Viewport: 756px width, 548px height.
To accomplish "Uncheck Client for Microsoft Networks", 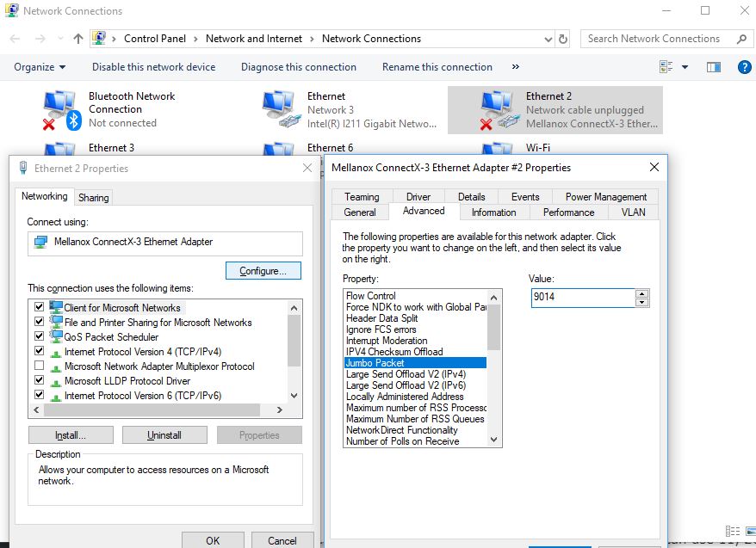I will pos(39,307).
